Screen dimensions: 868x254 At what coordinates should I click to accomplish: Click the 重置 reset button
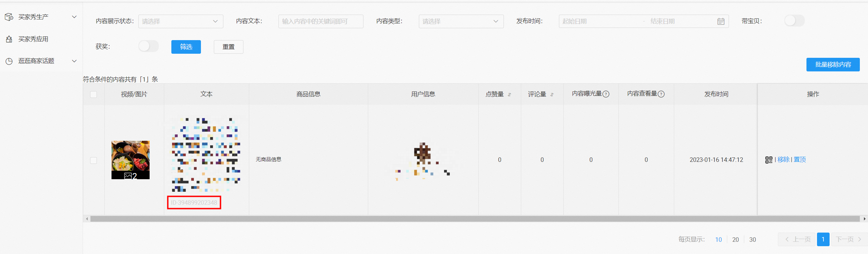pyautogui.click(x=228, y=47)
